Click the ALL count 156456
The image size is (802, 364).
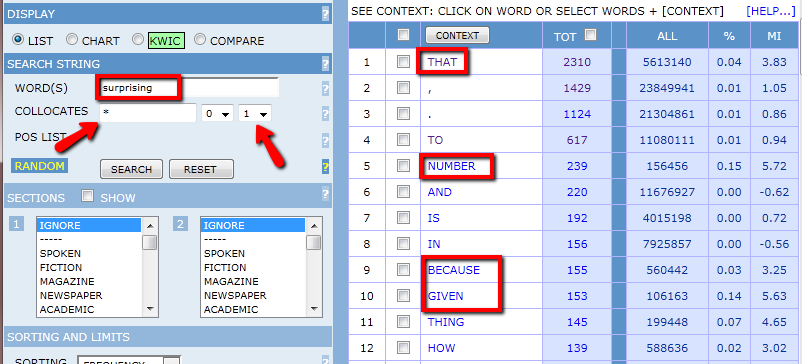point(667,166)
